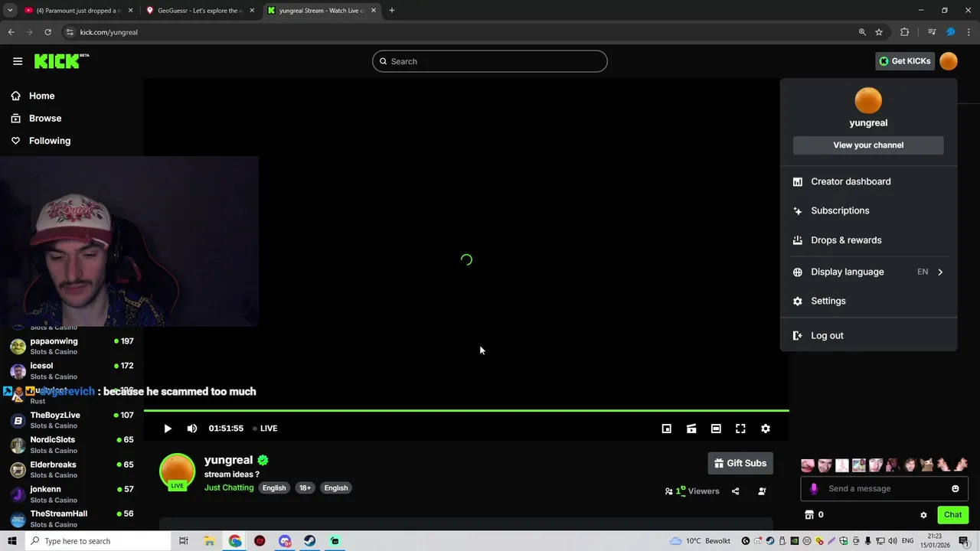Open Windows Start menu

tap(11, 541)
